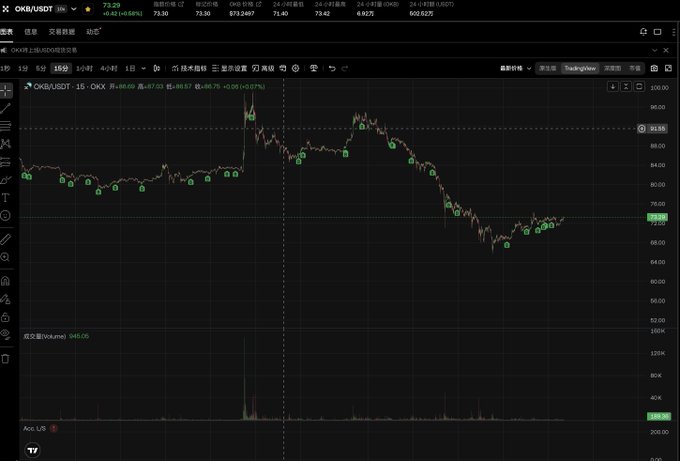Dismiss the OKX announcement banner
680x461 pixels.
click(666, 50)
